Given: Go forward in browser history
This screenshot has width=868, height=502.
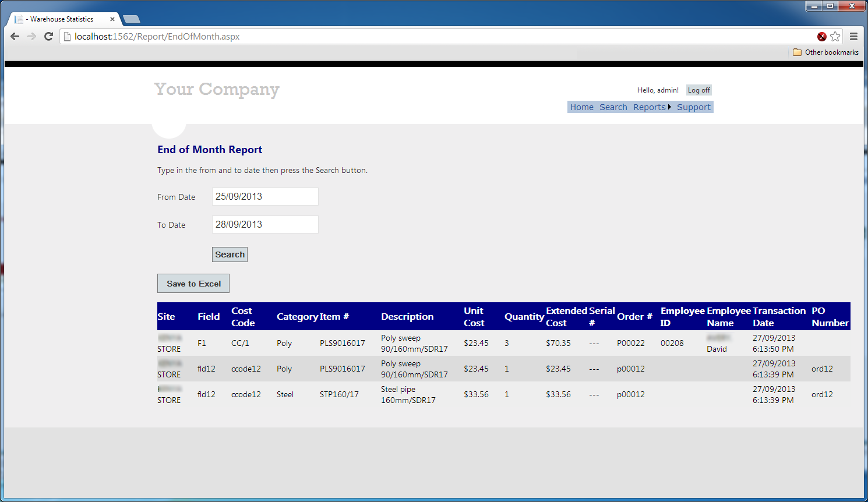Looking at the screenshot, I should [x=31, y=36].
